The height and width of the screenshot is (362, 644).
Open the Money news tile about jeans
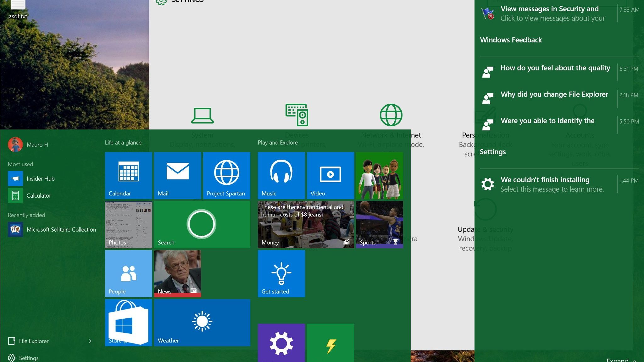pos(306,224)
